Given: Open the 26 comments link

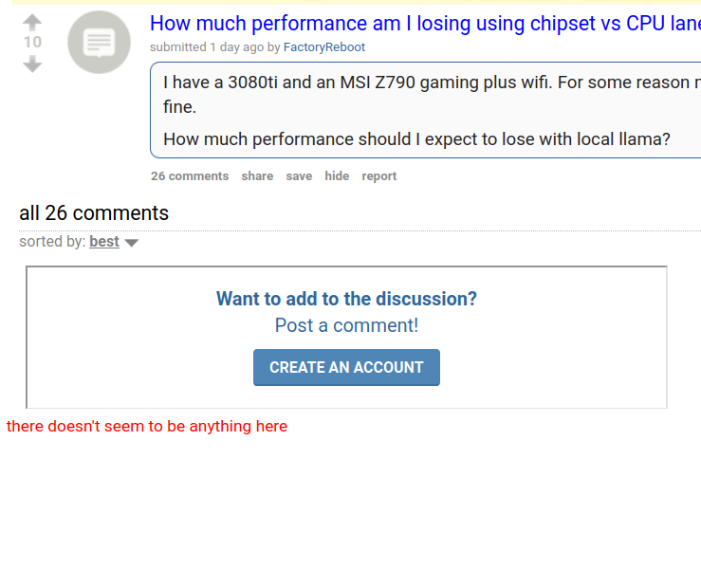Looking at the screenshot, I should coord(190,176).
